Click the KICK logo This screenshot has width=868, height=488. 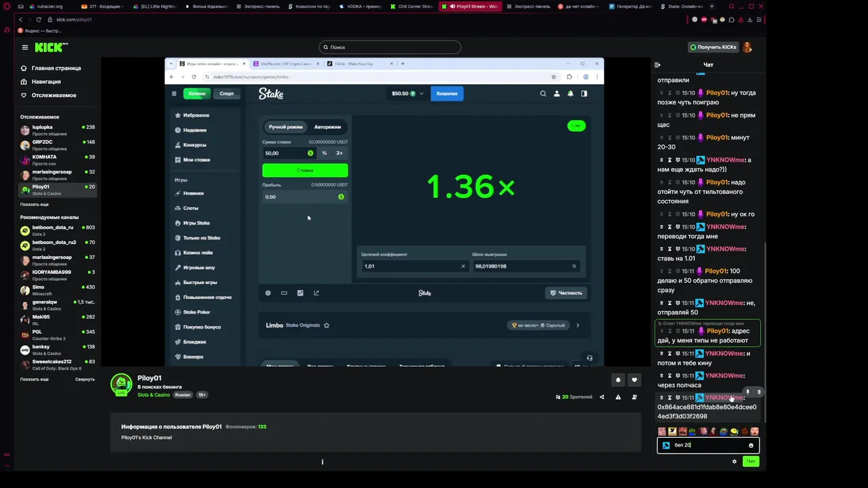pos(52,47)
